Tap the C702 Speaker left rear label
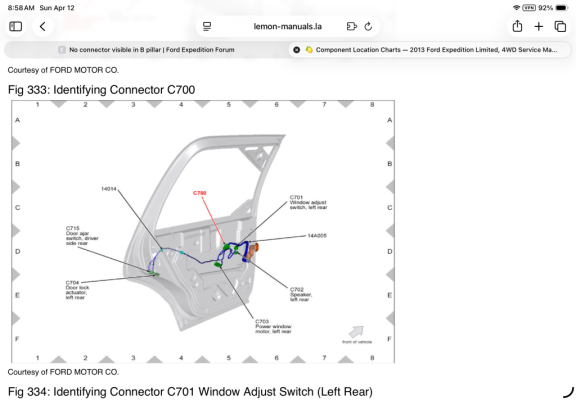The image size is (576, 400). [301, 295]
